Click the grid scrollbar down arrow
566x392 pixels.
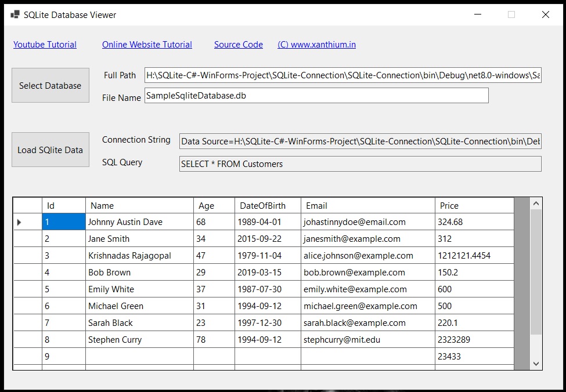536,364
